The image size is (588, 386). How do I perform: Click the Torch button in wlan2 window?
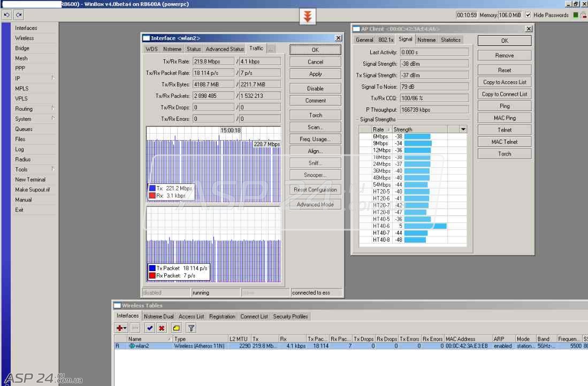point(315,115)
